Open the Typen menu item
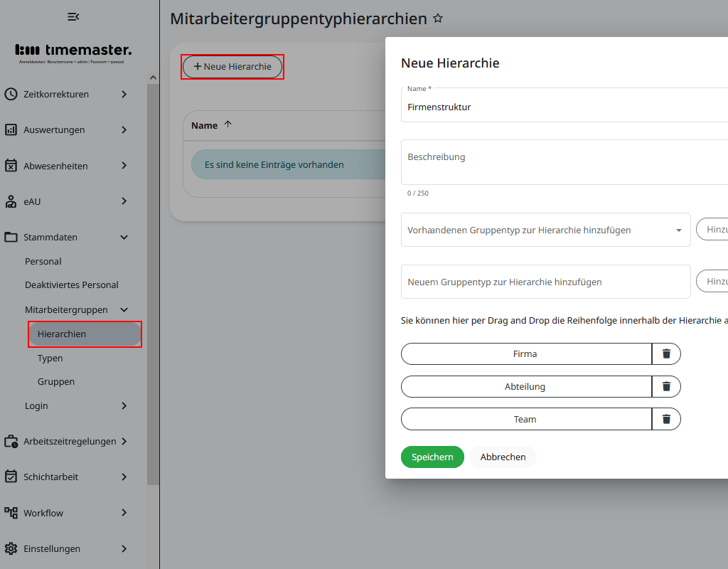 (x=50, y=358)
